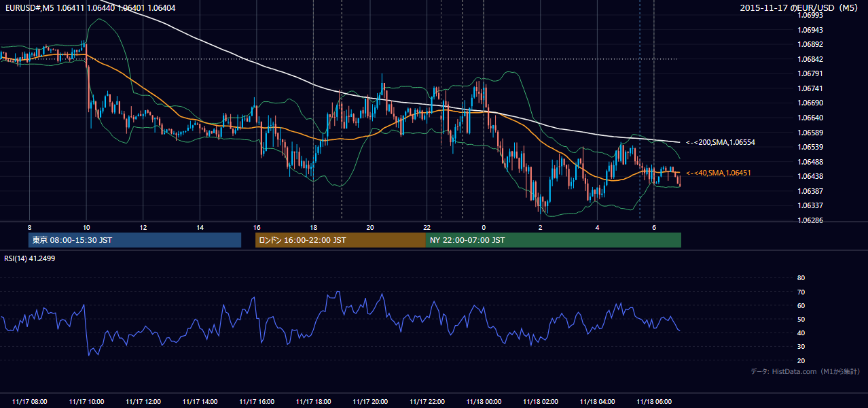Click hour label 18 under the price chart

pyautogui.click(x=313, y=227)
